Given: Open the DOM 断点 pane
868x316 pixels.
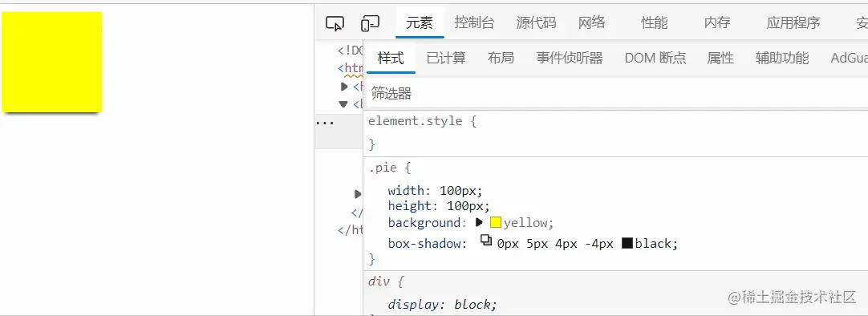Looking at the screenshot, I should (655, 58).
